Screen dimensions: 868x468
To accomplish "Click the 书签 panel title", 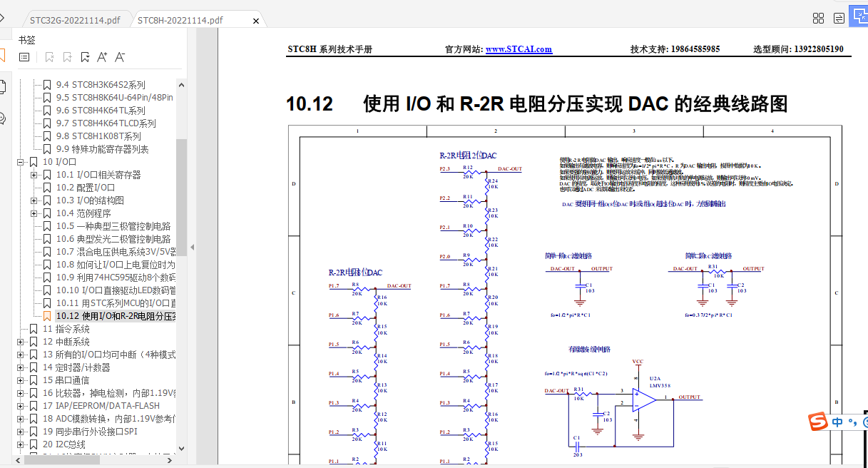I will click(27, 40).
